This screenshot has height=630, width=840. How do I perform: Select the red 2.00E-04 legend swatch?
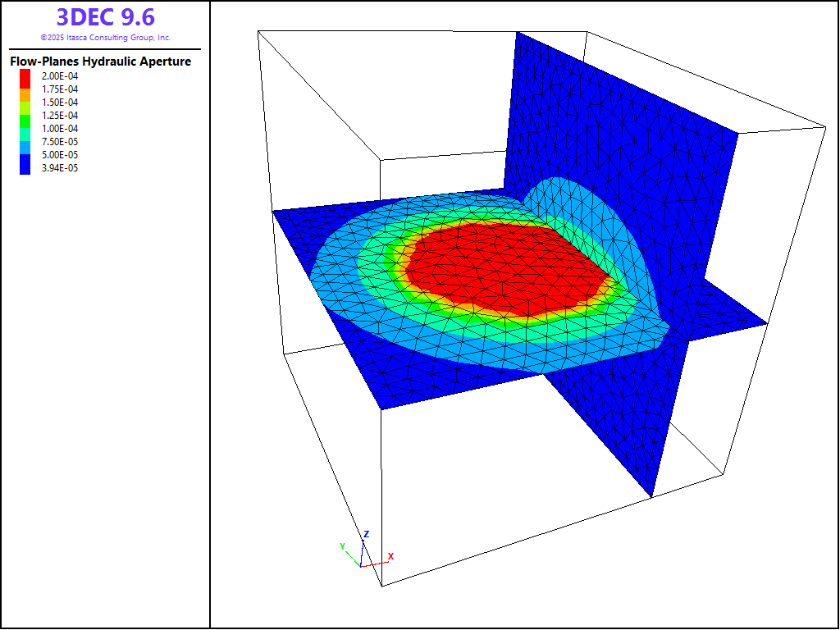coord(25,76)
